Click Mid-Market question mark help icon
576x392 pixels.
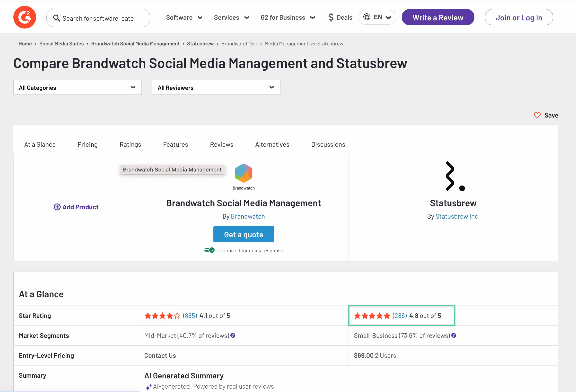(233, 335)
